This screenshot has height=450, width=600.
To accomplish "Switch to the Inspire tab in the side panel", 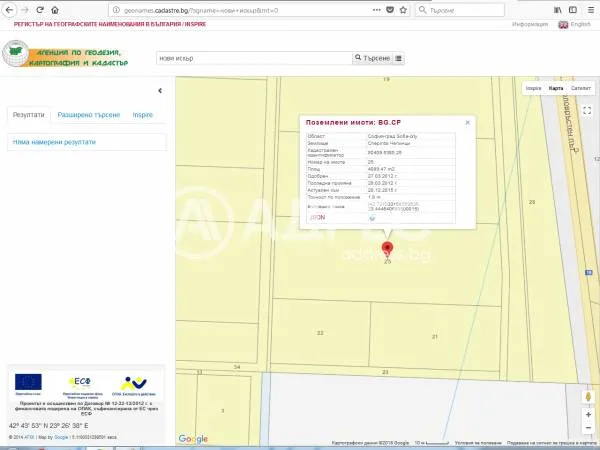I will pos(143,115).
